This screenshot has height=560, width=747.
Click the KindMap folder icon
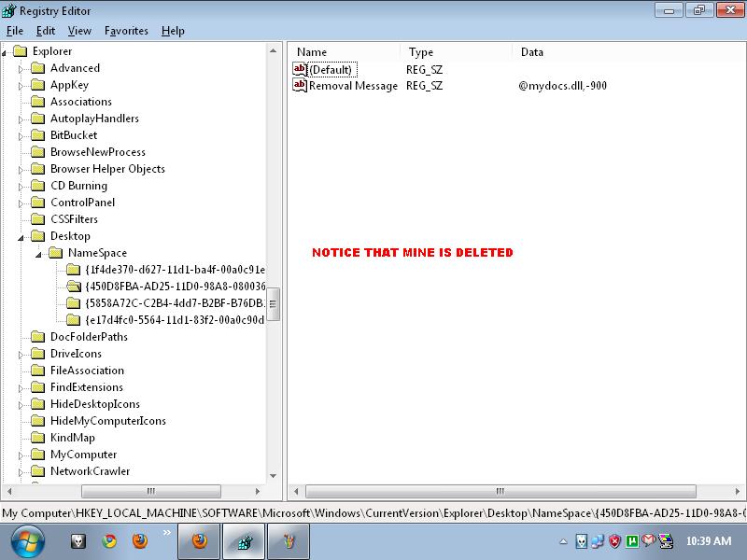point(37,437)
